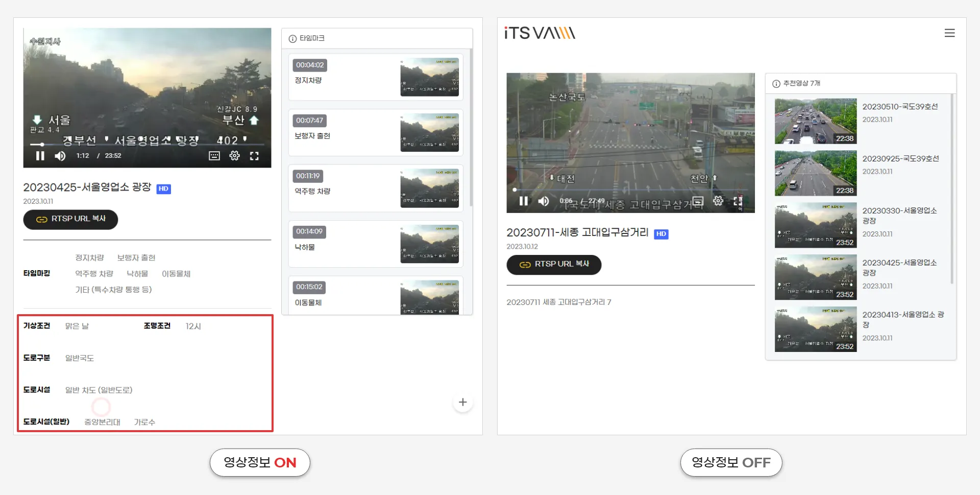Open thumbnail of the 00:04:02 정지차량 mark
980x495 pixels.
430,77
